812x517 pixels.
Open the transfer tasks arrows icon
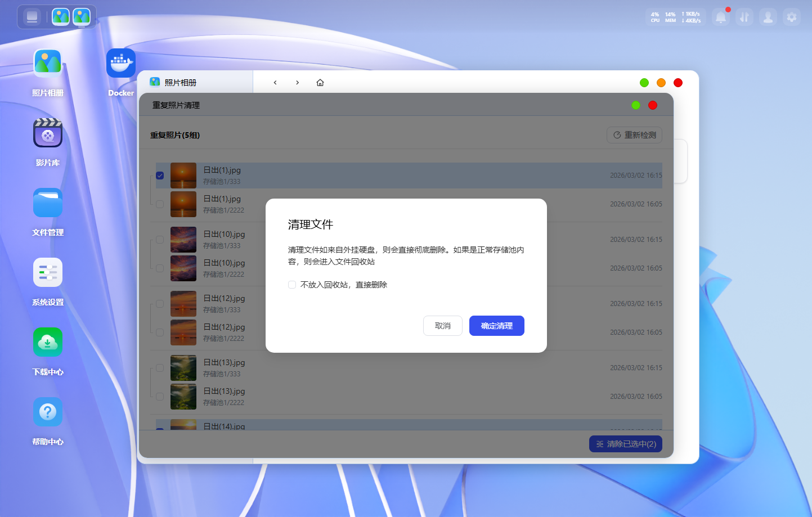click(x=744, y=17)
